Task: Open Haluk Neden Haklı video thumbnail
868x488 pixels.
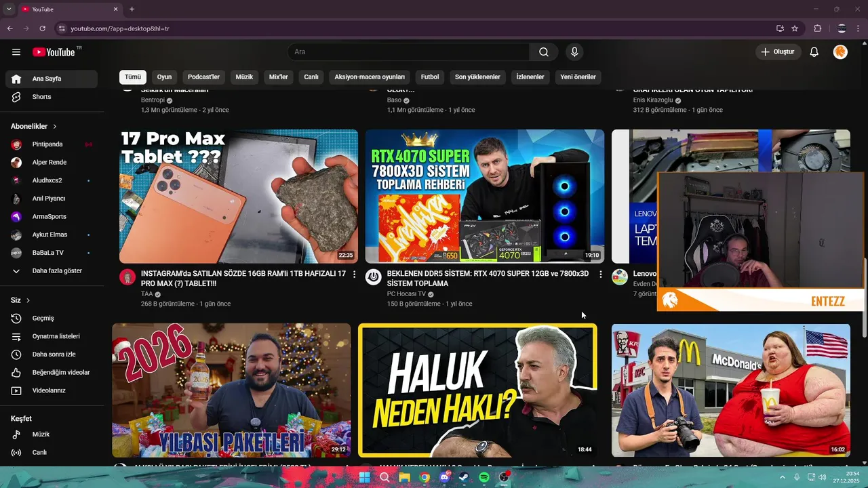Action: [478, 390]
